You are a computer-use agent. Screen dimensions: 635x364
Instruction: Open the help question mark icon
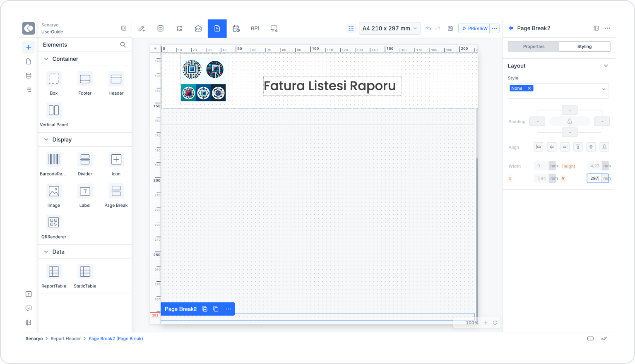(29, 294)
